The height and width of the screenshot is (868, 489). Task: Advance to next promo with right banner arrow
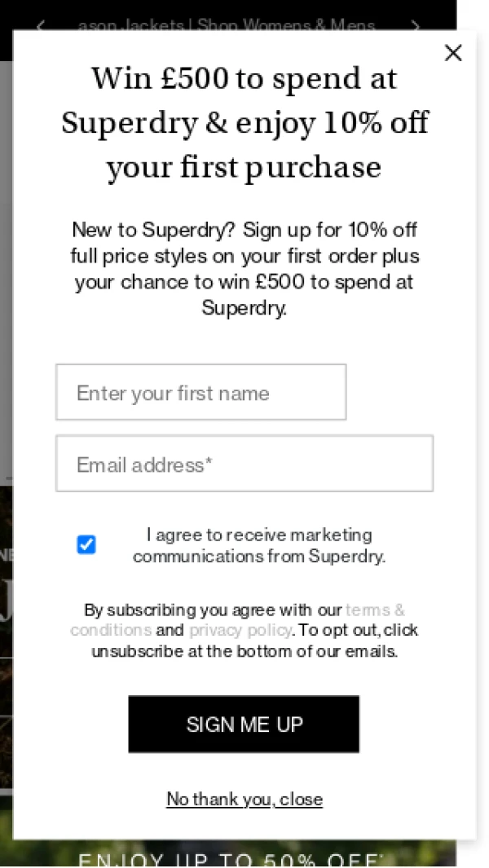(416, 25)
